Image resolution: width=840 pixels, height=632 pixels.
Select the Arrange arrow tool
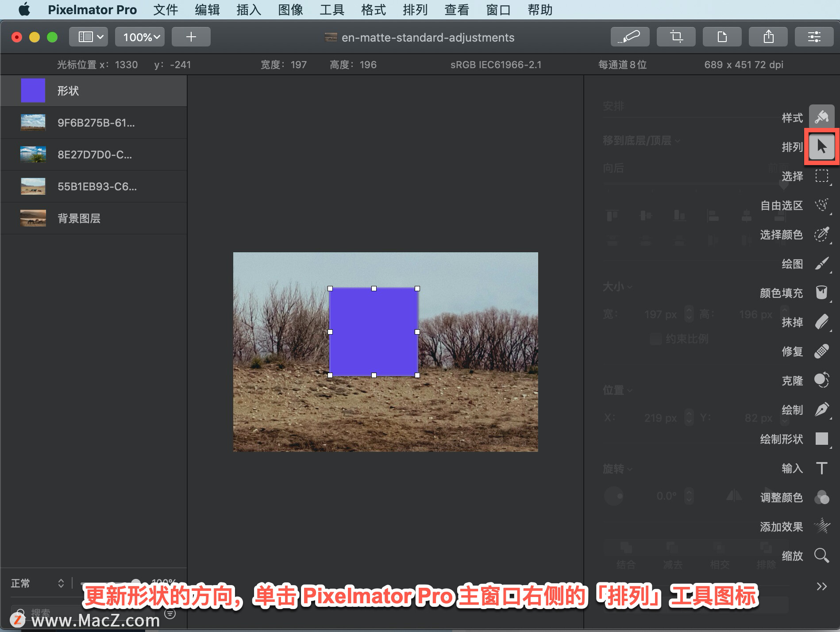click(821, 146)
